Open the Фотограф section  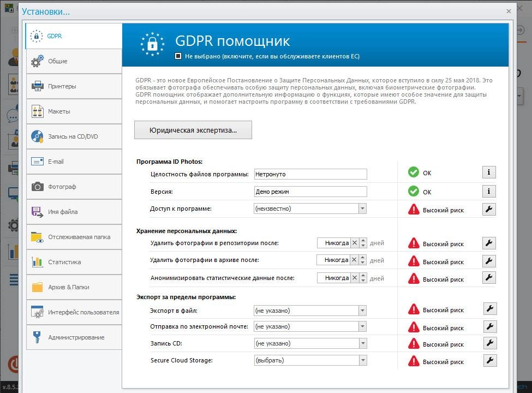click(74, 187)
